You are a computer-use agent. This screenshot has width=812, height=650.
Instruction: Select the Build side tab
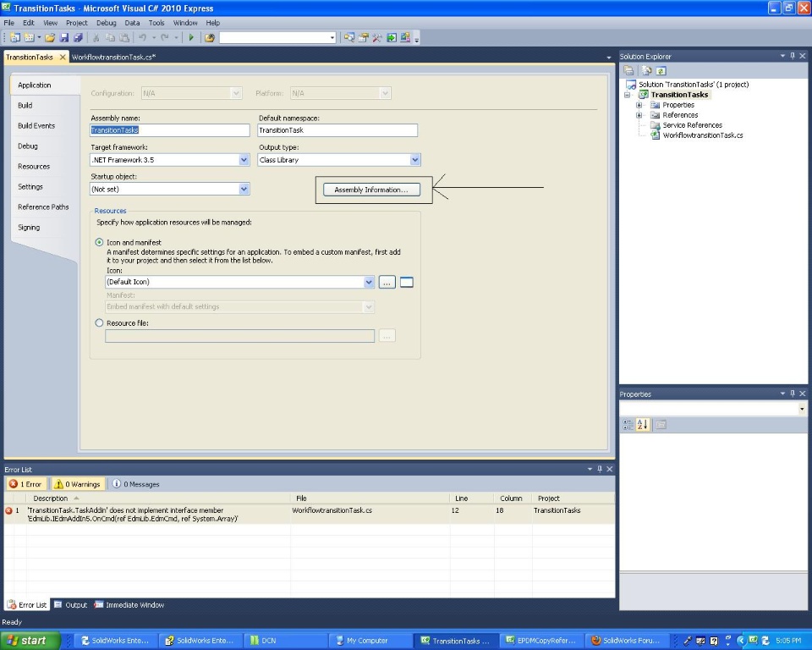pyautogui.click(x=25, y=105)
